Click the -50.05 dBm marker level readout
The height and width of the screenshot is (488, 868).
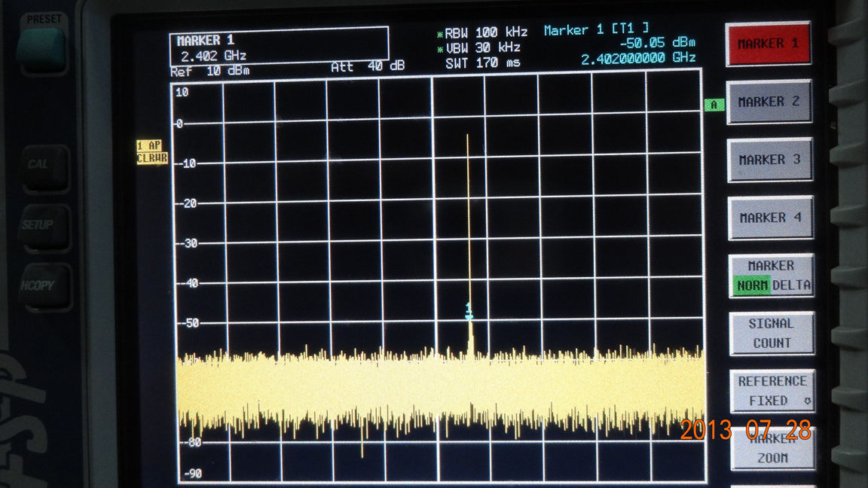click(657, 43)
